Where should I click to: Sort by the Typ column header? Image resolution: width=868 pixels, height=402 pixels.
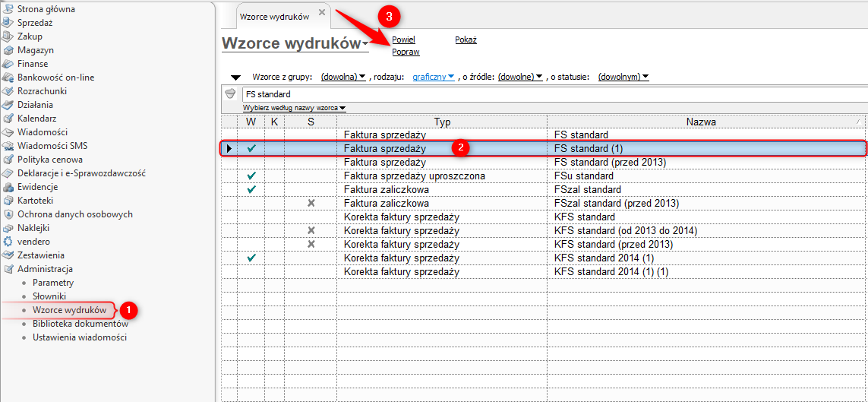(x=442, y=122)
